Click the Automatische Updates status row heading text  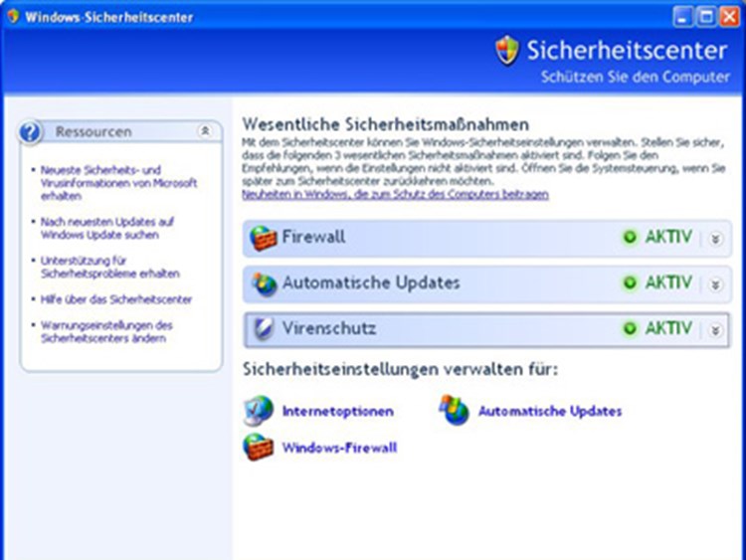(x=371, y=282)
